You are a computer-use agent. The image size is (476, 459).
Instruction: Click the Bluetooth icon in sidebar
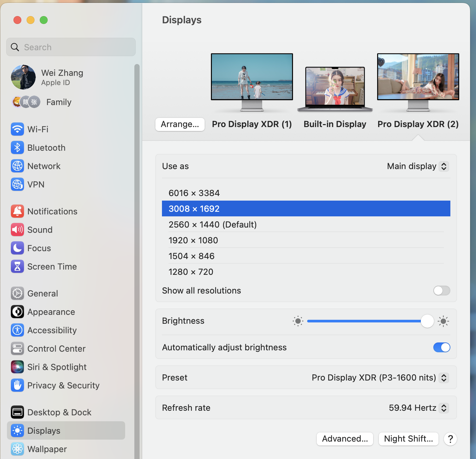17,148
